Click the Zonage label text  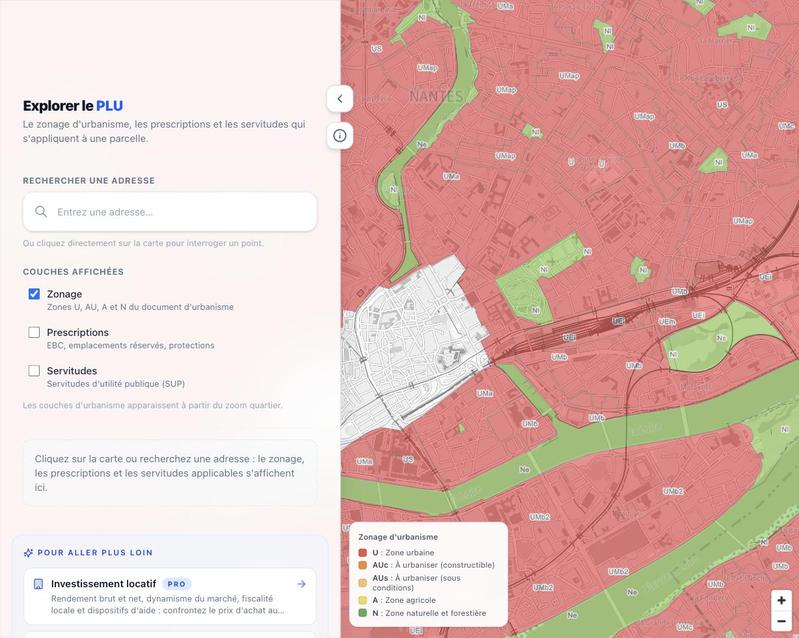coord(64,294)
